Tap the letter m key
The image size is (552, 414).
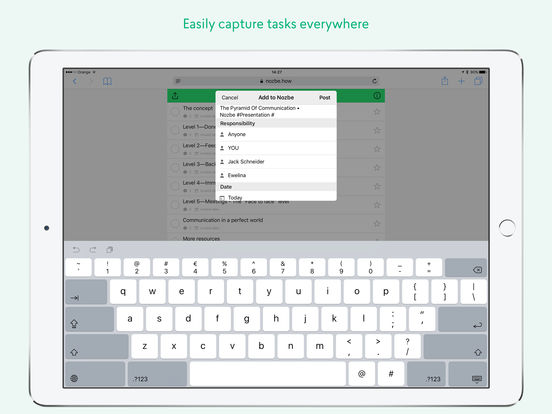pyautogui.click(x=320, y=346)
